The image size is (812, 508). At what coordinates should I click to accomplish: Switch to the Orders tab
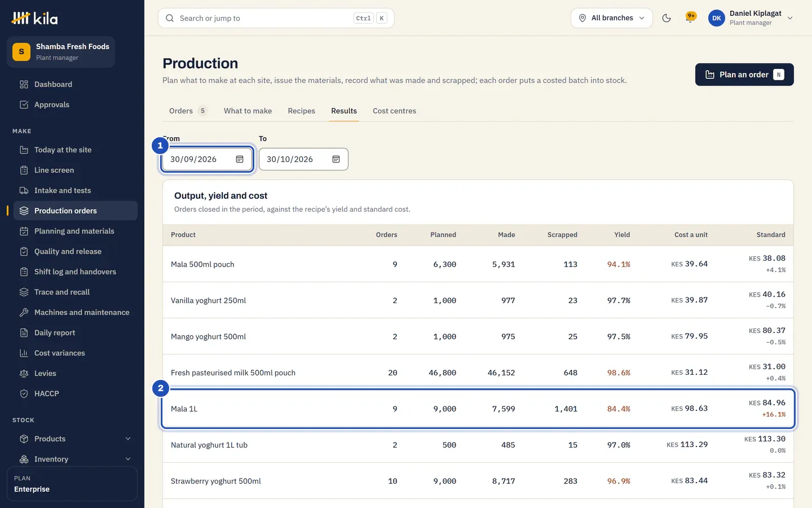(188, 111)
